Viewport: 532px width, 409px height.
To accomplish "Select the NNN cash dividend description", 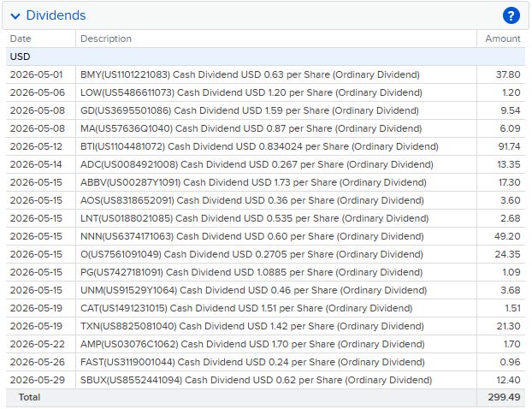I will pyautogui.click(x=252, y=236).
